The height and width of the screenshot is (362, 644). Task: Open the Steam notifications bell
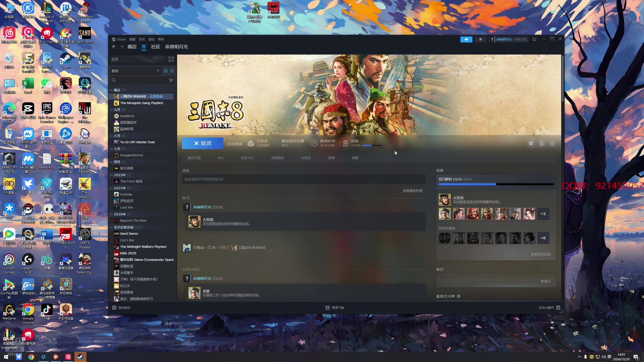pos(480,40)
